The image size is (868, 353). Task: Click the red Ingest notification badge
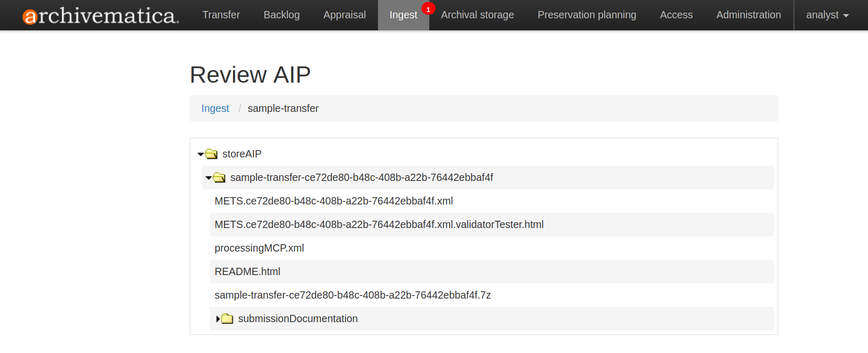pyautogui.click(x=428, y=9)
